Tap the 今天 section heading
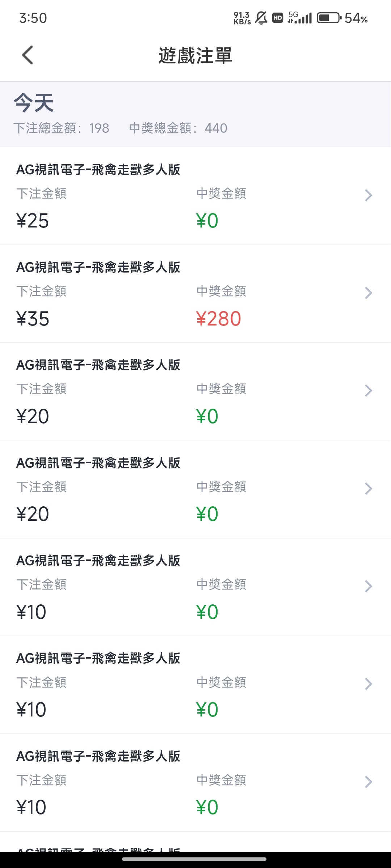The width and height of the screenshot is (391, 868). click(x=34, y=103)
